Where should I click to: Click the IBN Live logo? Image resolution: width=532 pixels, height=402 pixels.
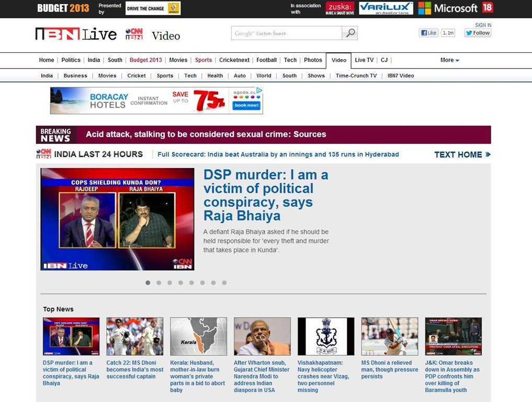pyautogui.click(x=76, y=35)
